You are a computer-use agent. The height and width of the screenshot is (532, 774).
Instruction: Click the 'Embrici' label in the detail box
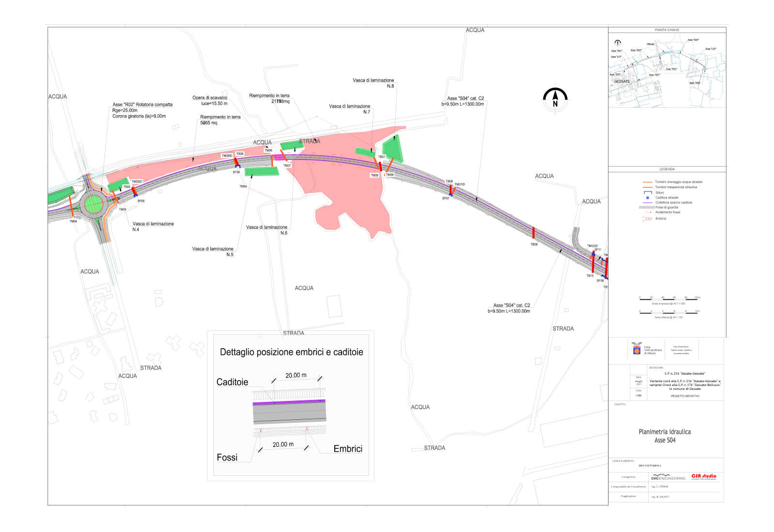348,449
